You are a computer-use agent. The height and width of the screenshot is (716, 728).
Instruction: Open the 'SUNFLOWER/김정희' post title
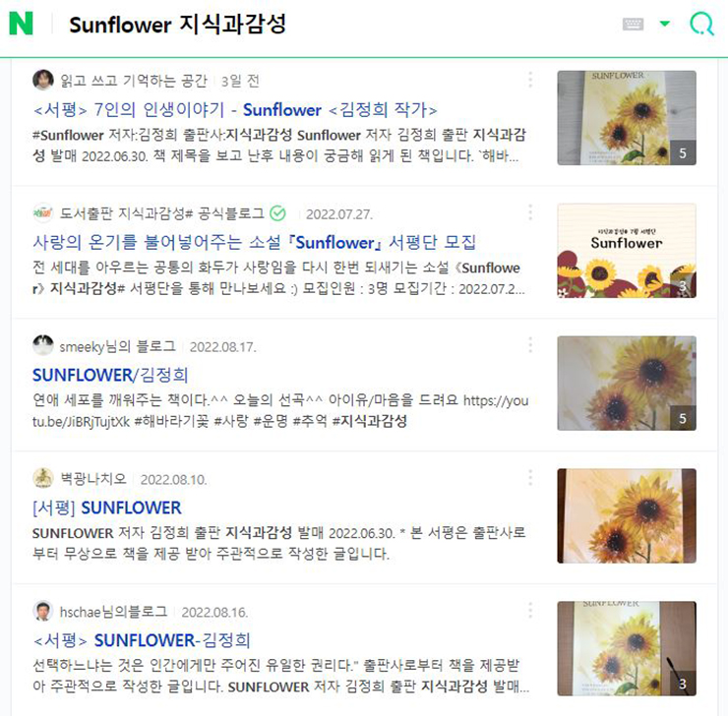110,375
